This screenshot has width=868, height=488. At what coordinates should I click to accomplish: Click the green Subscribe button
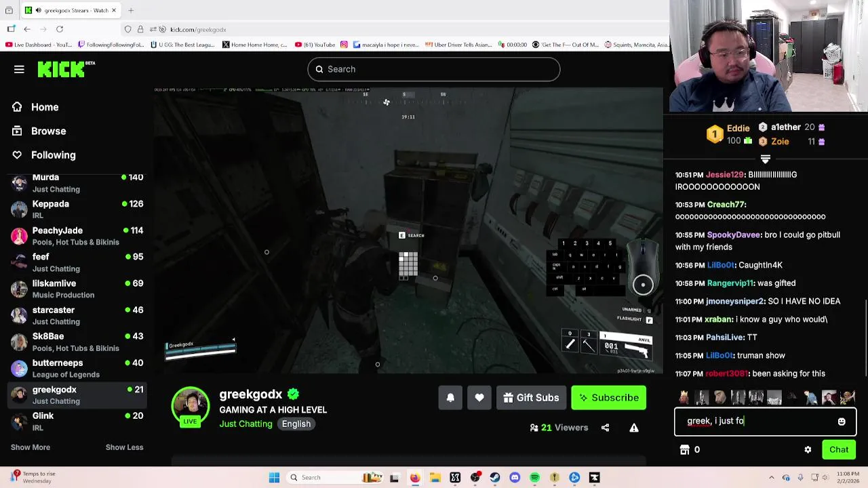pos(608,398)
